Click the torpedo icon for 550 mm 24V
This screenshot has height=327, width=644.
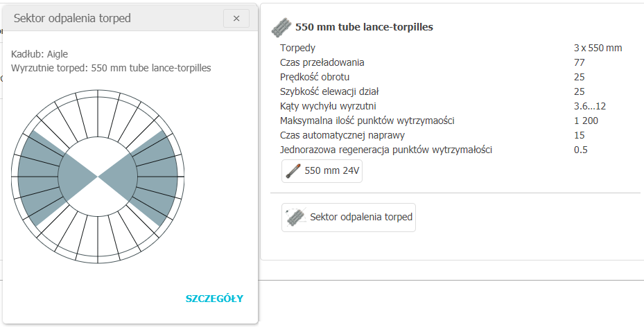pyautogui.click(x=293, y=171)
